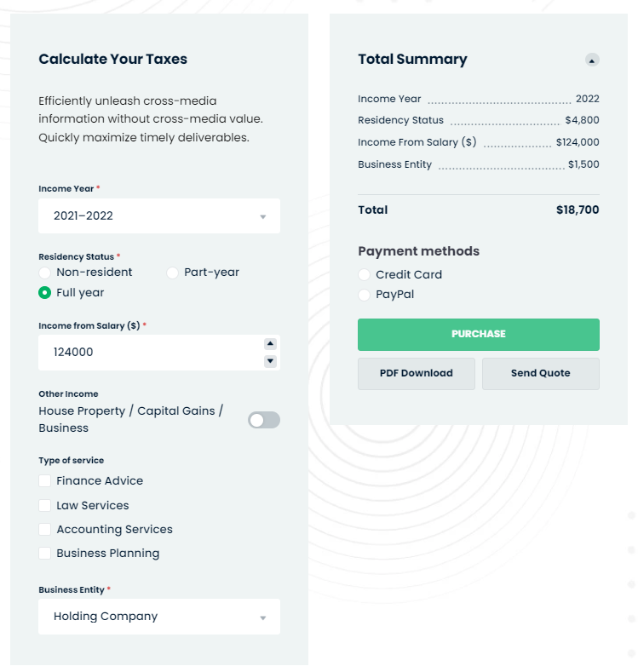Check the Law Services checkbox
Screen dimensions: 638x672
click(45, 506)
